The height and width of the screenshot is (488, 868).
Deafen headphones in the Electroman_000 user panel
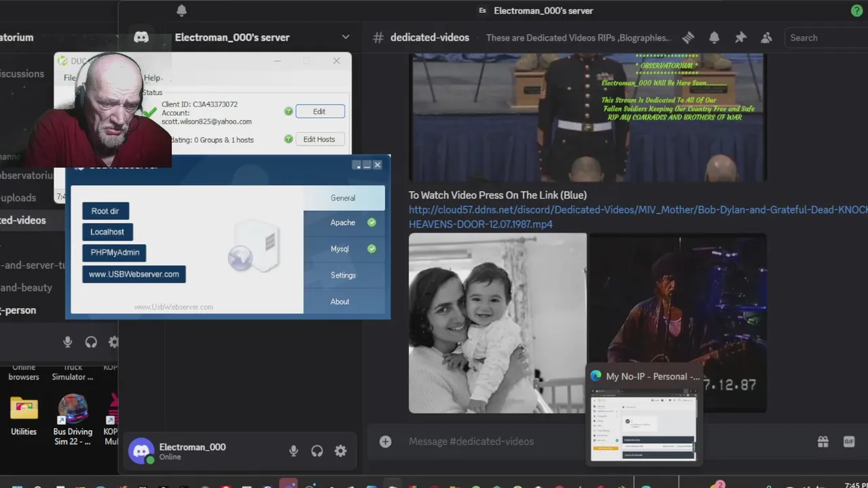[317, 451]
